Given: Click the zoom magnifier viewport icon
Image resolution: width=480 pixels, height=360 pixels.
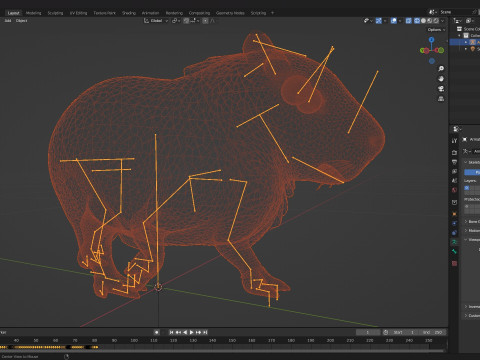Looking at the screenshot, I should point(441,69).
